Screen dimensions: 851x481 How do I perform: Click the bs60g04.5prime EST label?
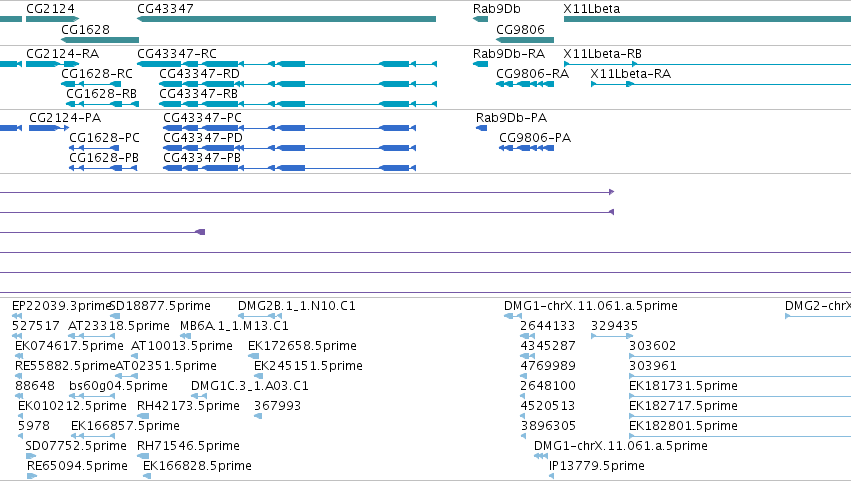(x=118, y=386)
